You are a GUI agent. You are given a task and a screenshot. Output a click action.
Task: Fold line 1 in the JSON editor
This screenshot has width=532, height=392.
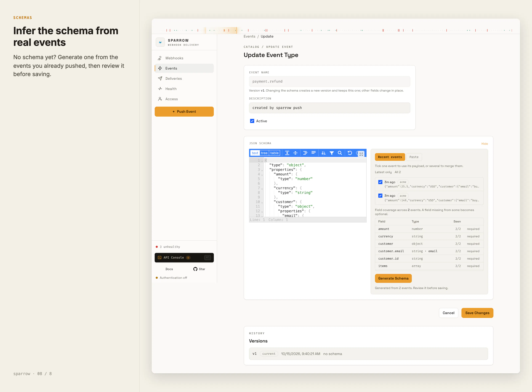click(262, 161)
